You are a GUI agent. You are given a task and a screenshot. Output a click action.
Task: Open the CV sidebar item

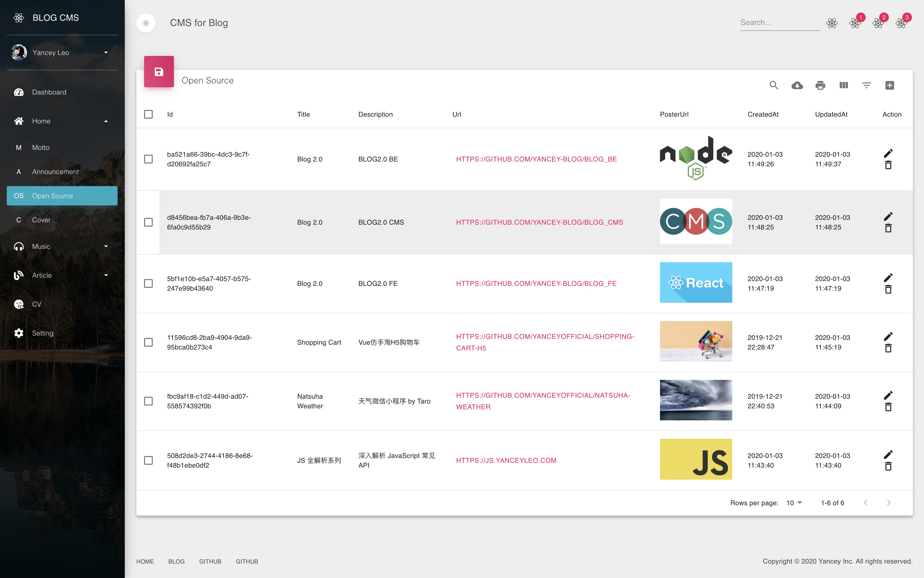pos(62,304)
